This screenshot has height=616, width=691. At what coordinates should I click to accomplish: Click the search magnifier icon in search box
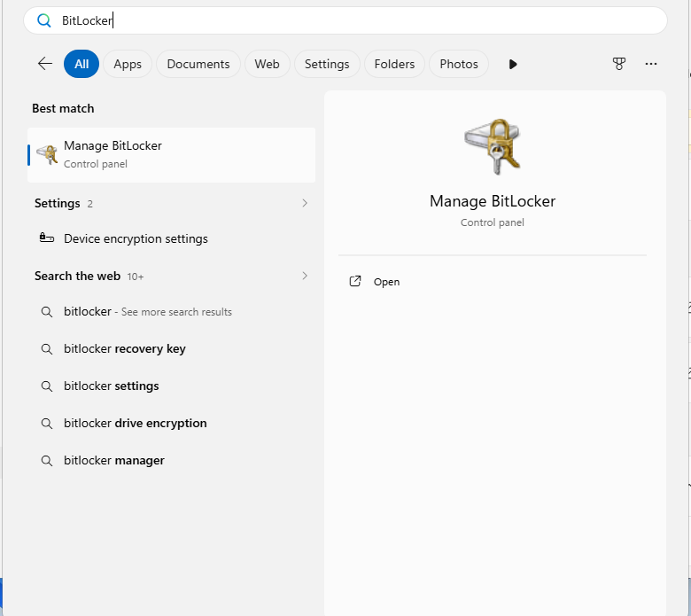pos(43,20)
